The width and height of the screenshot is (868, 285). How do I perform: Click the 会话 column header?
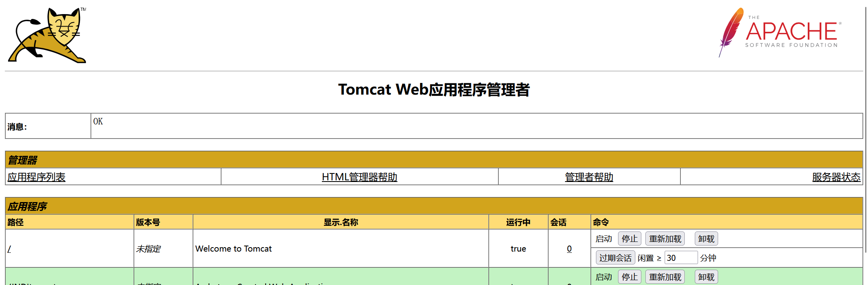coord(569,222)
